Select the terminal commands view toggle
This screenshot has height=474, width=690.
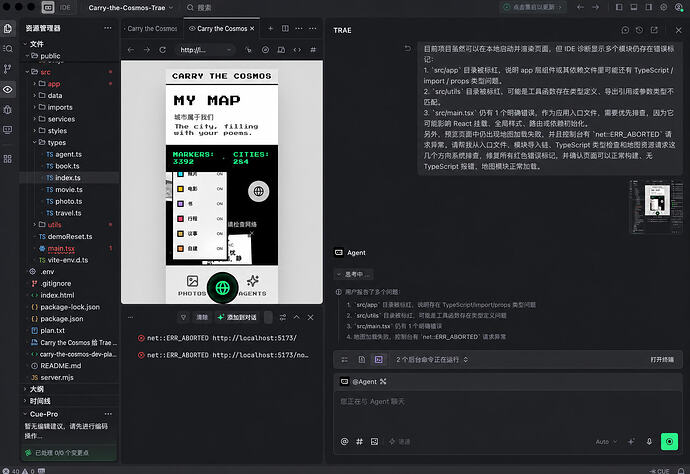point(378,360)
